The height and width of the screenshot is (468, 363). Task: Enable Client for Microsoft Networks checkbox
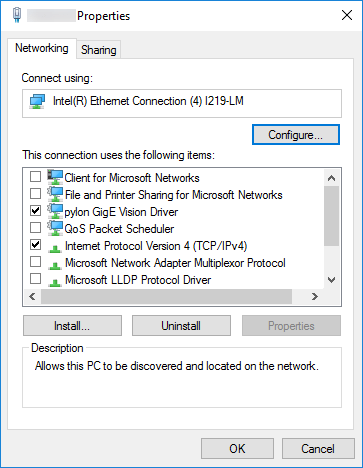coord(36,176)
